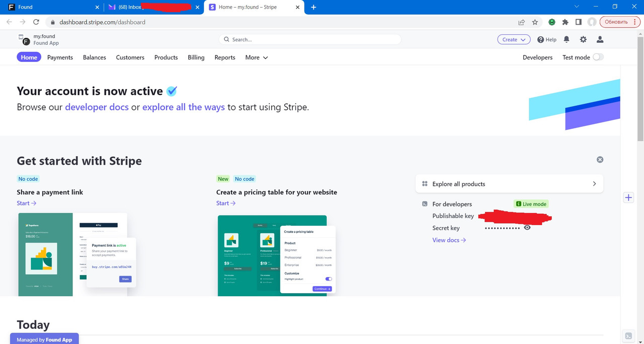Toggle Test mode switch
This screenshot has width=644, height=344.
coord(598,57)
